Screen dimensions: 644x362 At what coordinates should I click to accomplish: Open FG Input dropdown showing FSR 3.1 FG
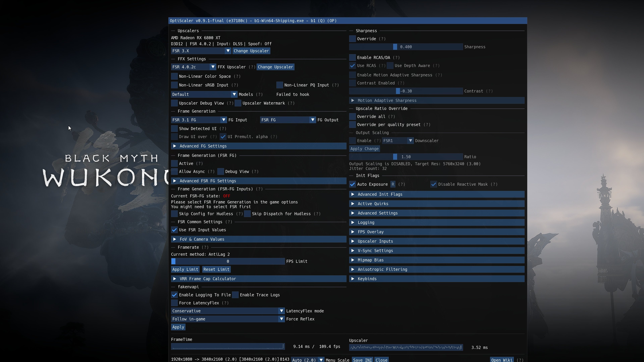(199, 120)
